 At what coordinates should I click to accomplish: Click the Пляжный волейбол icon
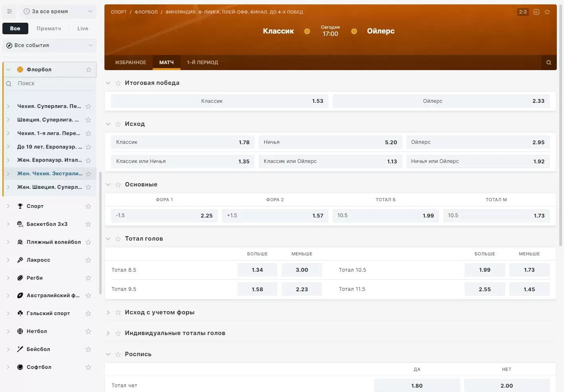coord(20,242)
